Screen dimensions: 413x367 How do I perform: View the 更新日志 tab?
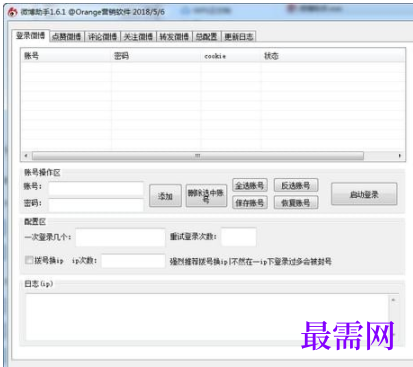(239, 37)
